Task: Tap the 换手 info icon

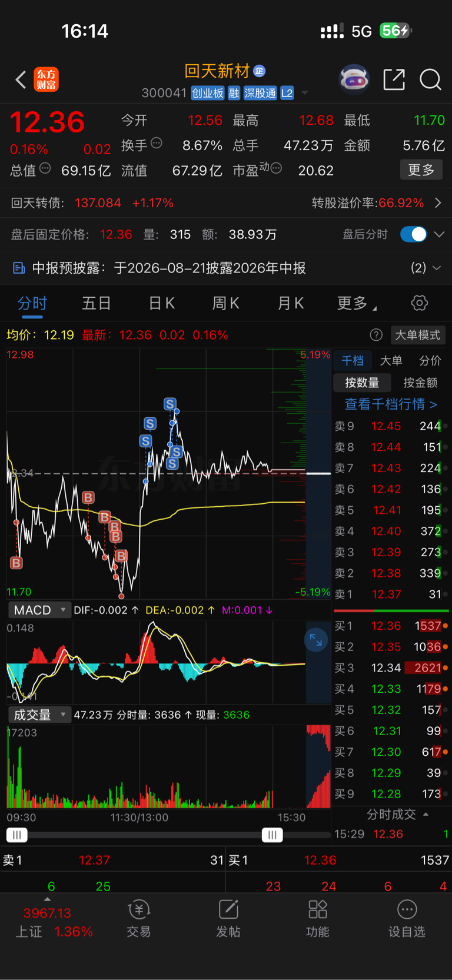Action: [x=157, y=143]
